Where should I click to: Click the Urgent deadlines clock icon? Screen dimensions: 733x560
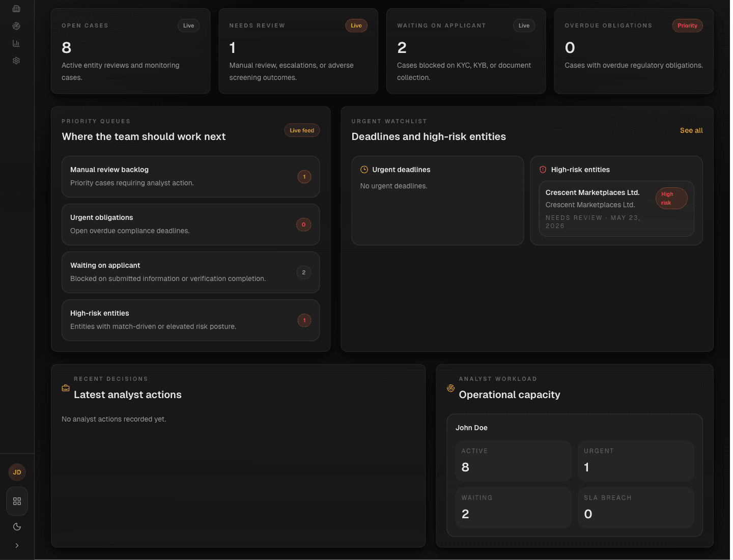pyautogui.click(x=364, y=170)
